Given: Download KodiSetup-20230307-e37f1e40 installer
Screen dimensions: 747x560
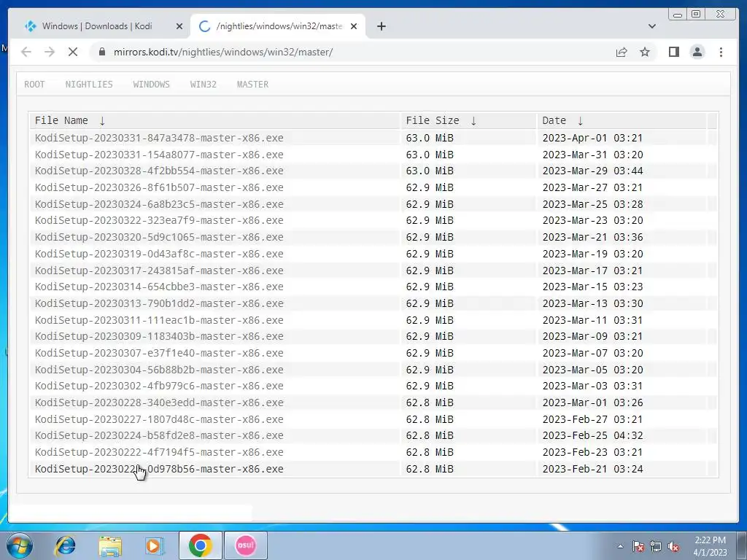Looking at the screenshot, I should coord(159,353).
